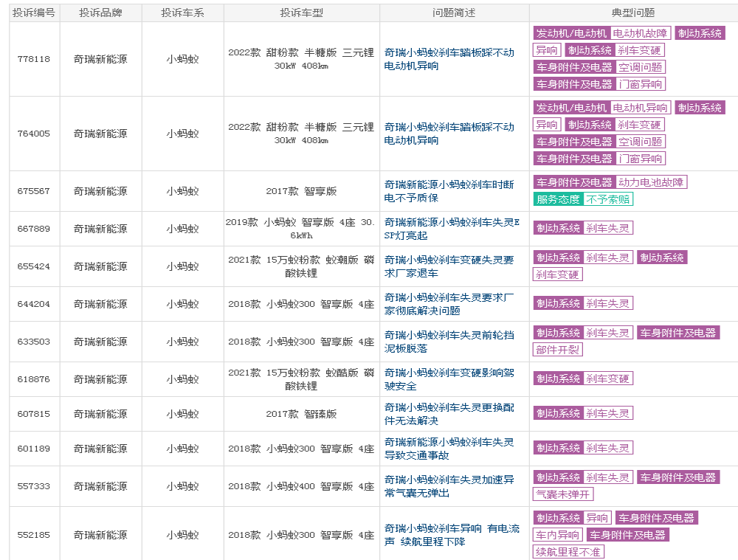Click 续航里程不准 tag in row 552185
The height and width of the screenshot is (560, 738).
tap(568, 552)
